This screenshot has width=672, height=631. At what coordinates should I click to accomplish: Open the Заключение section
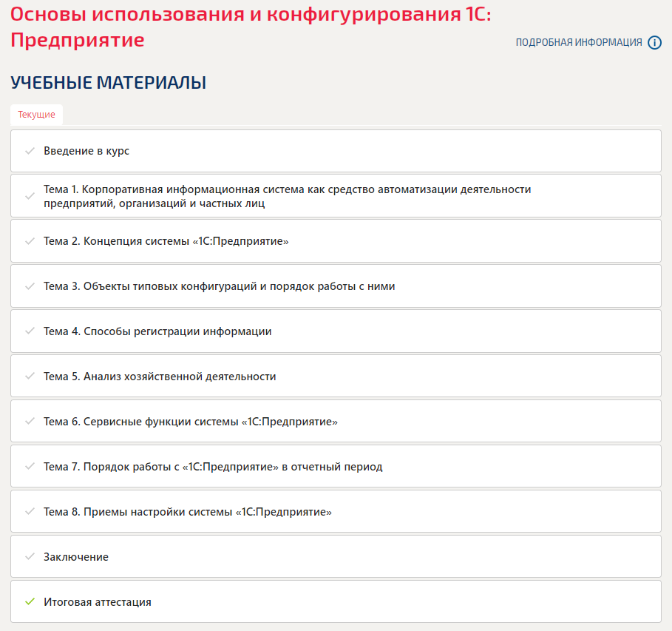(x=336, y=557)
